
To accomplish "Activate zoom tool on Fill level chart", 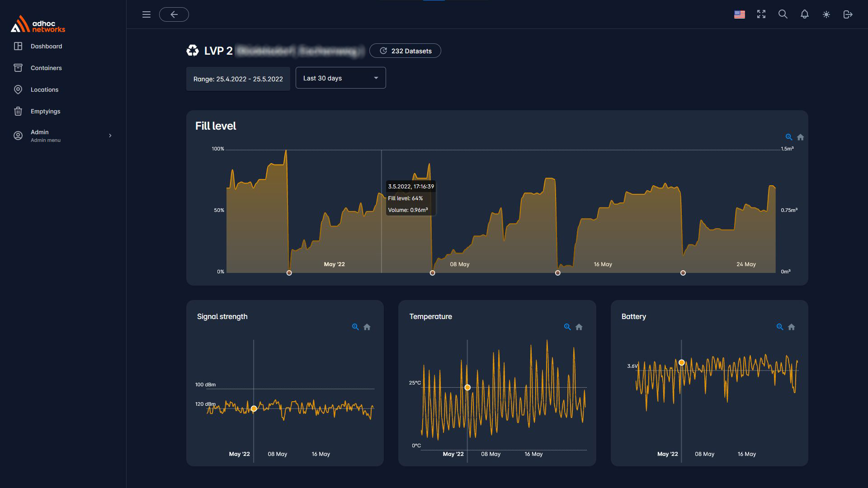I will [789, 137].
